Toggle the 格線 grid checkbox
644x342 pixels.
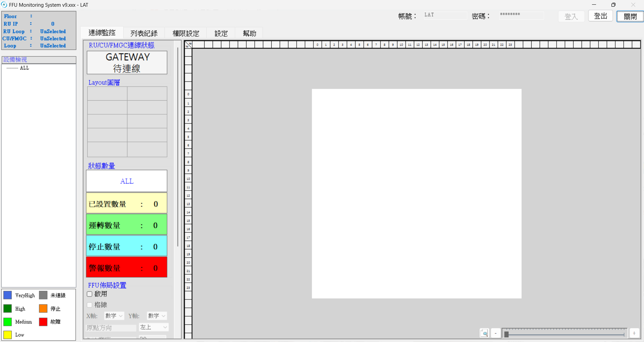pyautogui.click(x=90, y=305)
